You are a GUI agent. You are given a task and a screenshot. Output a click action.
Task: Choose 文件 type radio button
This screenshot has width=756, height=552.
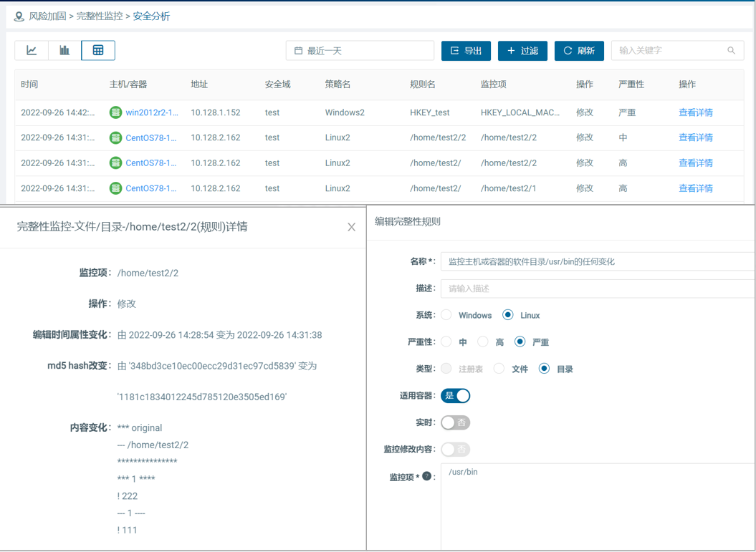pos(499,369)
